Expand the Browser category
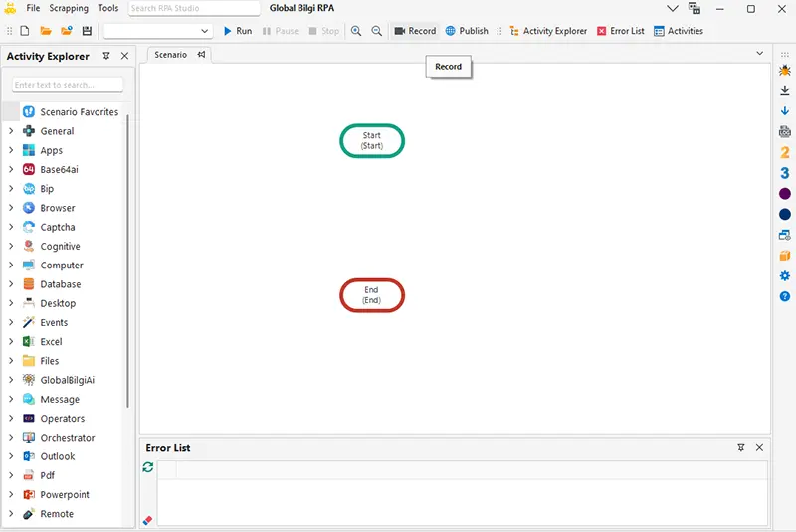796x532 pixels. pos(11,208)
